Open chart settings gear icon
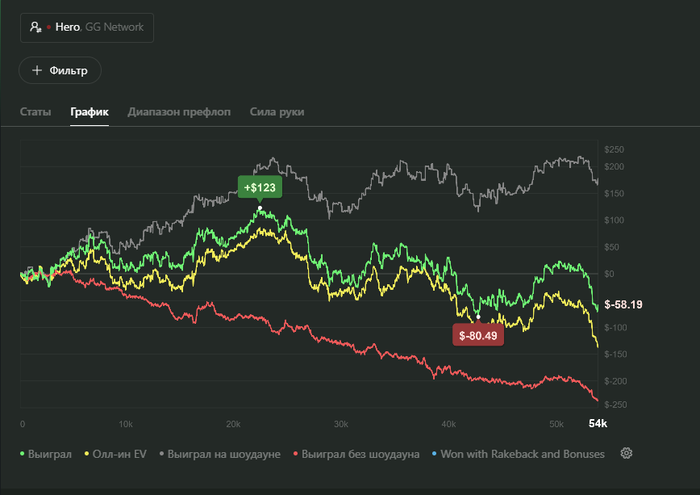This screenshot has width=700, height=495. pyautogui.click(x=627, y=454)
